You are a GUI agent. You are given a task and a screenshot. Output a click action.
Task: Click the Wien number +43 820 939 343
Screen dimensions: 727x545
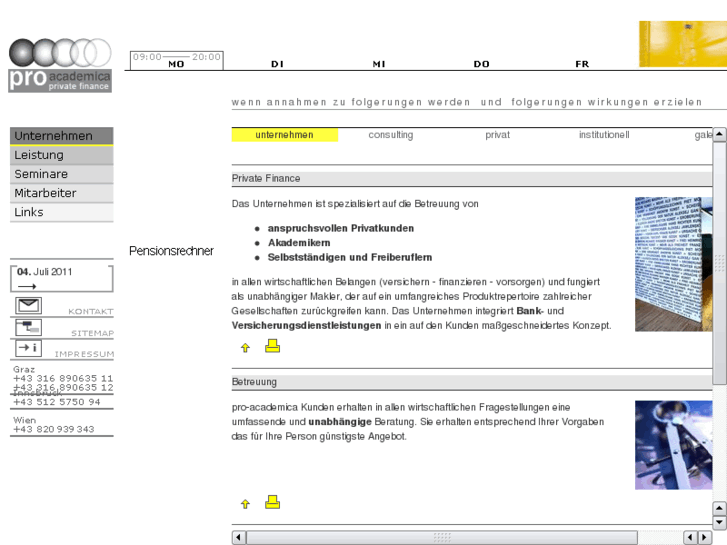(54, 430)
